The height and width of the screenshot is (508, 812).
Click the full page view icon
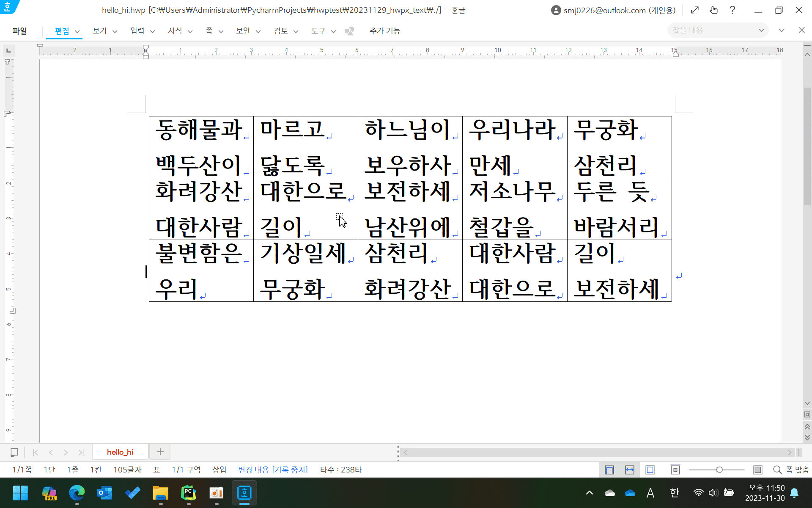tap(650, 470)
